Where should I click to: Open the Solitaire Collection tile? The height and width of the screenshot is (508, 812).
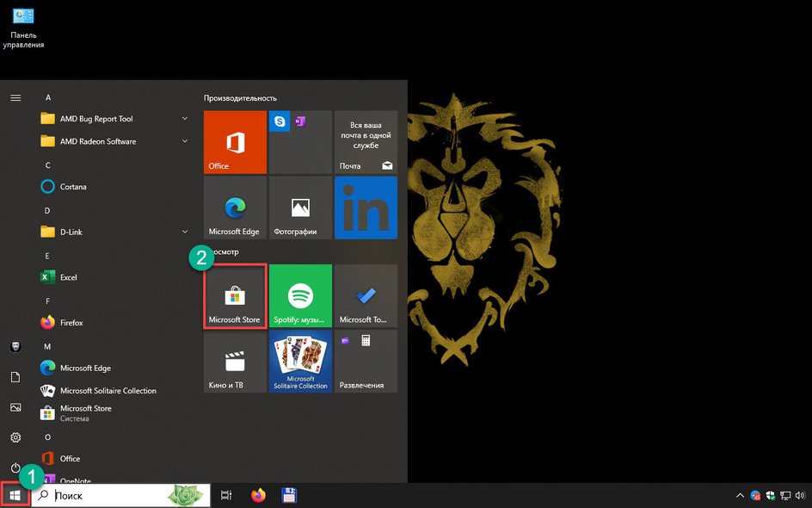click(300, 361)
